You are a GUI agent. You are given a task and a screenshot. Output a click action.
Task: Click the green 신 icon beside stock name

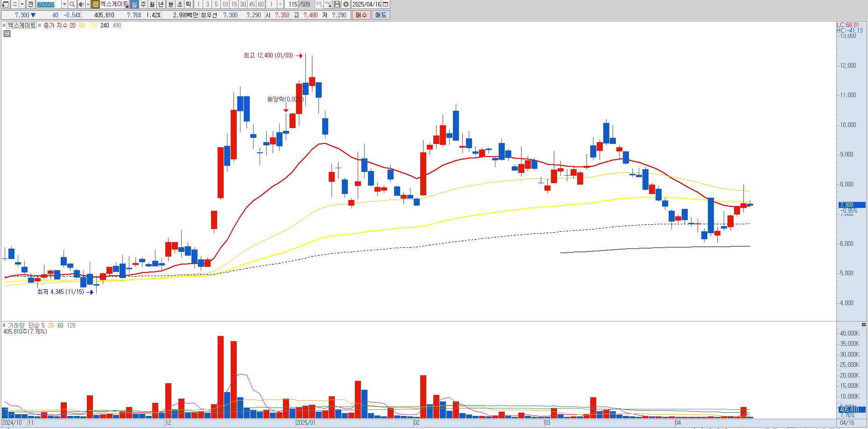click(95, 4)
